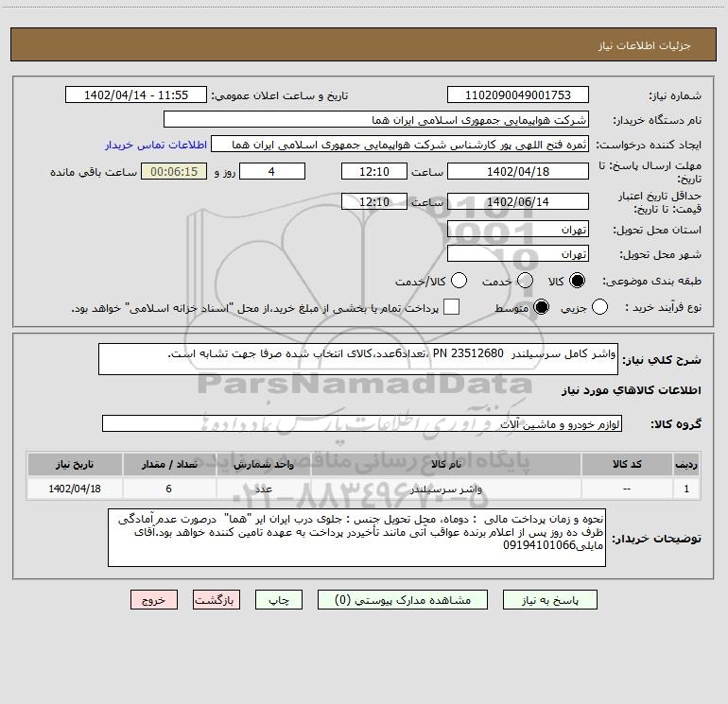
Task: Click the شرح کلی نیاز description box
Action: 358,359
